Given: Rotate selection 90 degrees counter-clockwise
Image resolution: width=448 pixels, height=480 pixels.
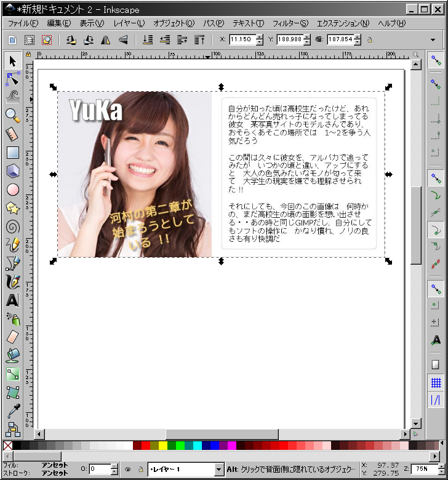Looking at the screenshot, I should (x=71, y=40).
